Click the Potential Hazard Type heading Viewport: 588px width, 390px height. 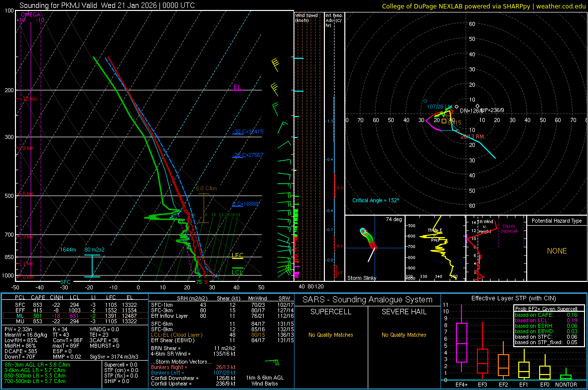557,221
